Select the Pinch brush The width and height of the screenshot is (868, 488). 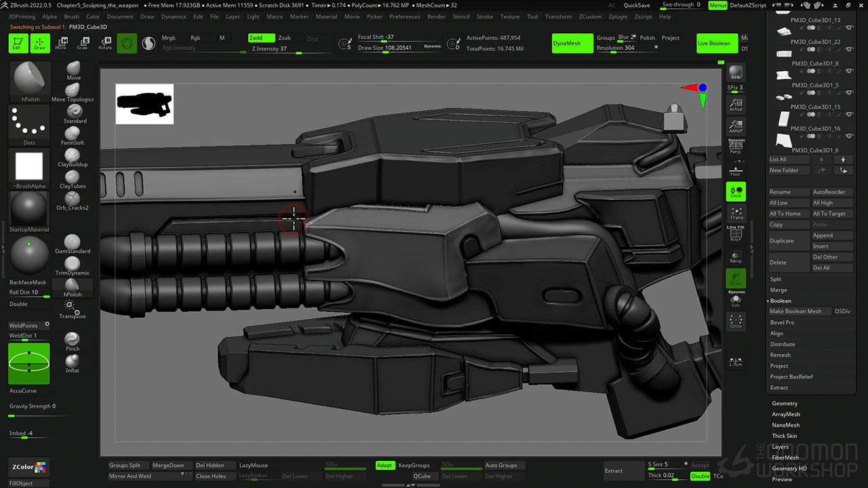click(73, 340)
